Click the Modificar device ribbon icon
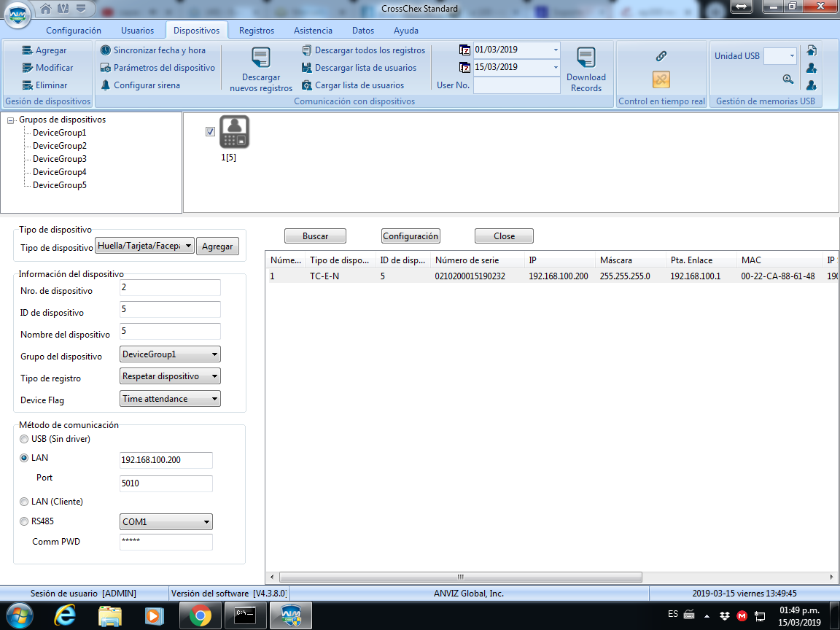The image size is (840, 630). [27, 68]
